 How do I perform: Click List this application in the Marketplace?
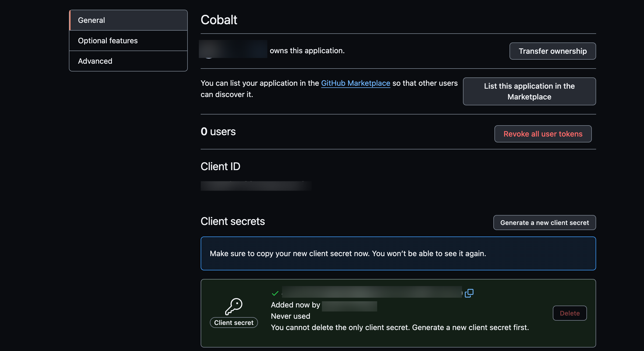coord(529,91)
